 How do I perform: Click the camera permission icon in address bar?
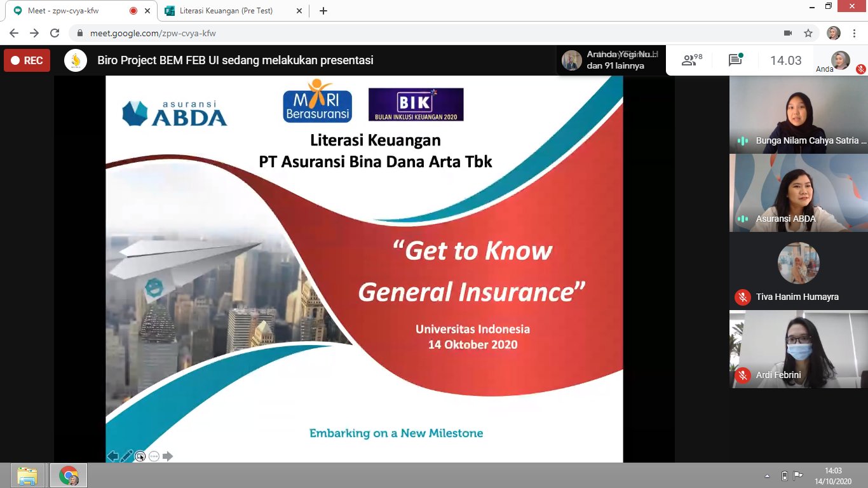tap(788, 33)
